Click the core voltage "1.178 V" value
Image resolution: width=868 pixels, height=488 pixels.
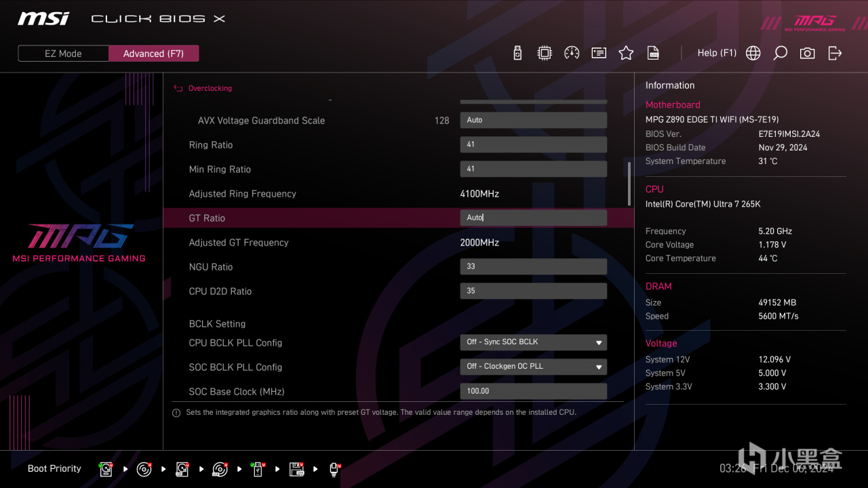pos(772,245)
